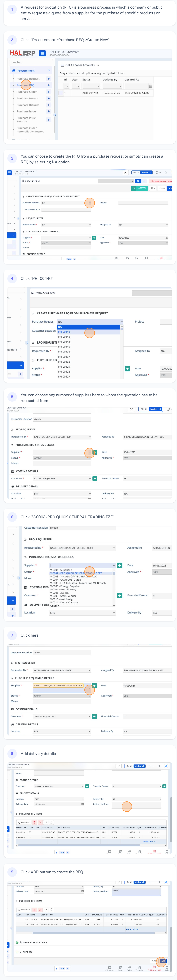Select Old UI toggle in step 5 header

[144, 409]
